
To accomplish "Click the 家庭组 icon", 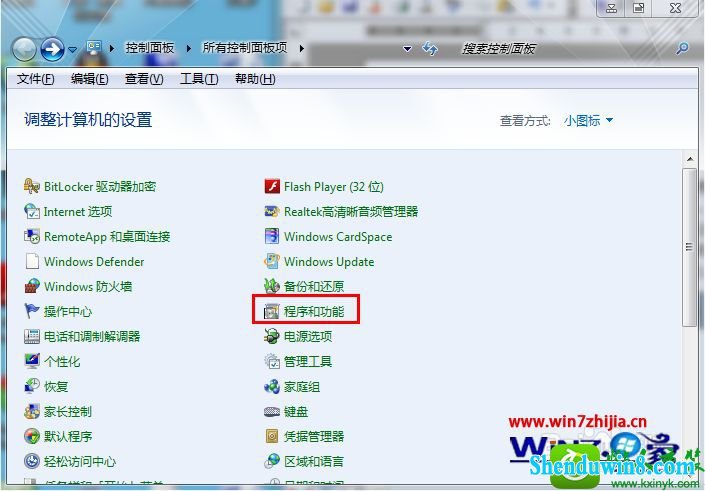I will pos(272,386).
